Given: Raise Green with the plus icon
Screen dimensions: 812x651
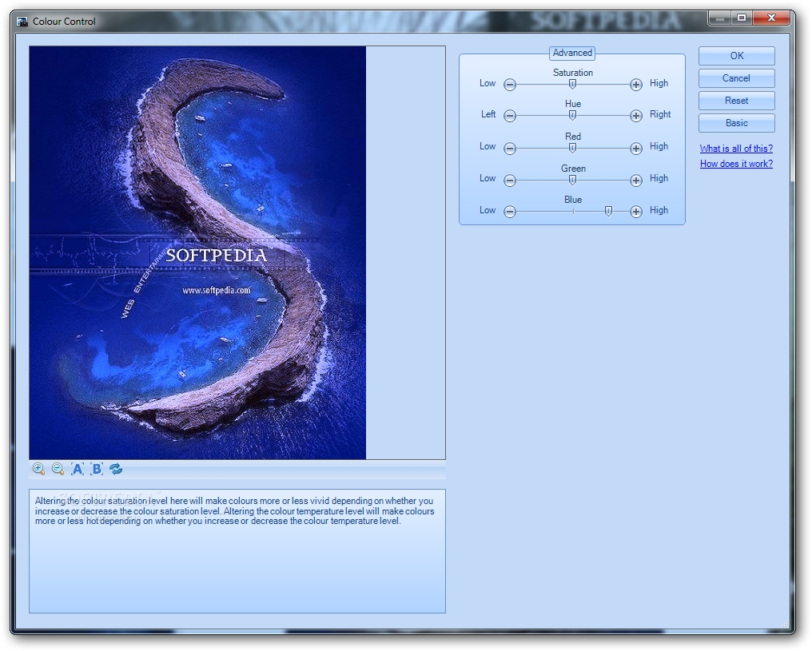Looking at the screenshot, I should (x=636, y=180).
